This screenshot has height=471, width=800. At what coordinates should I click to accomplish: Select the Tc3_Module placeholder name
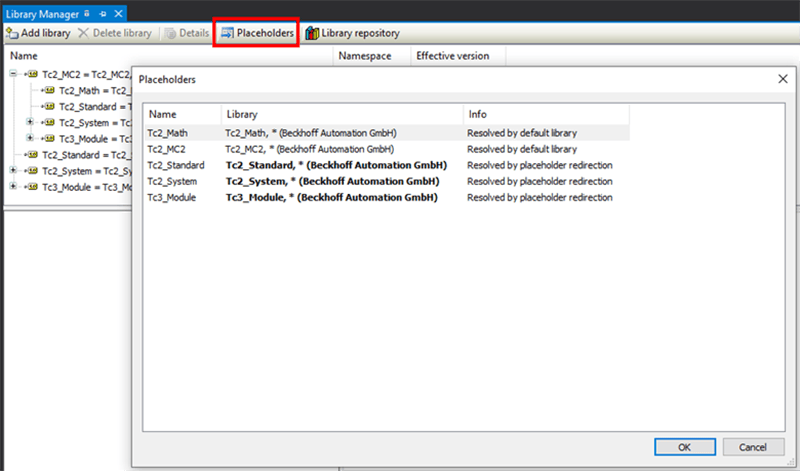pyautogui.click(x=172, y=197)
